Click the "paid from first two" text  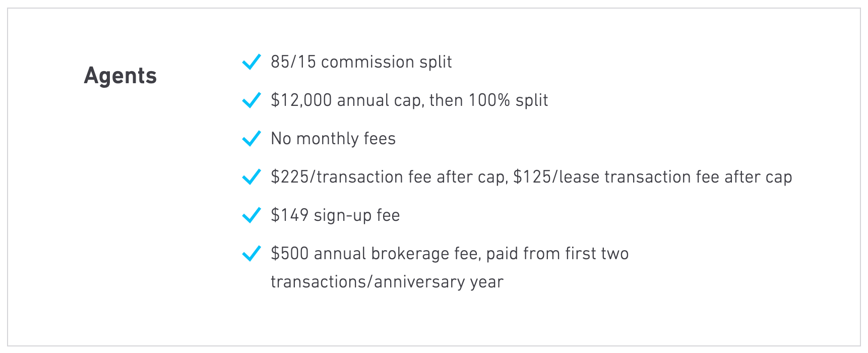[x=557, y=254]
